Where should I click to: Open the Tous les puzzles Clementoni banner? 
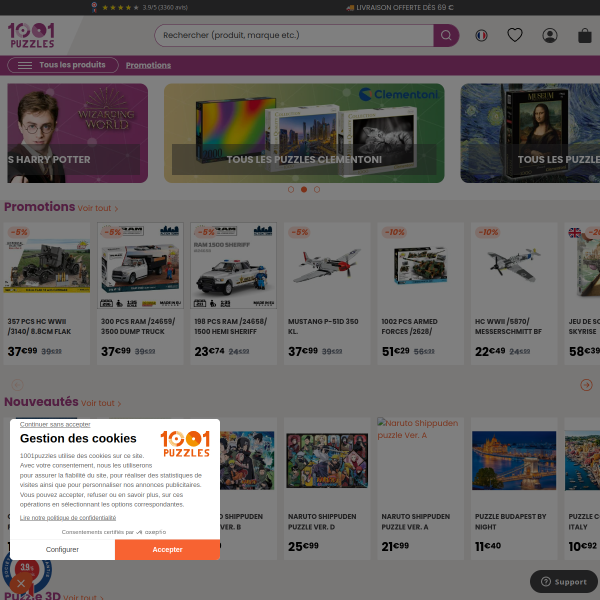pyautogui.click(x=304, y=133)
